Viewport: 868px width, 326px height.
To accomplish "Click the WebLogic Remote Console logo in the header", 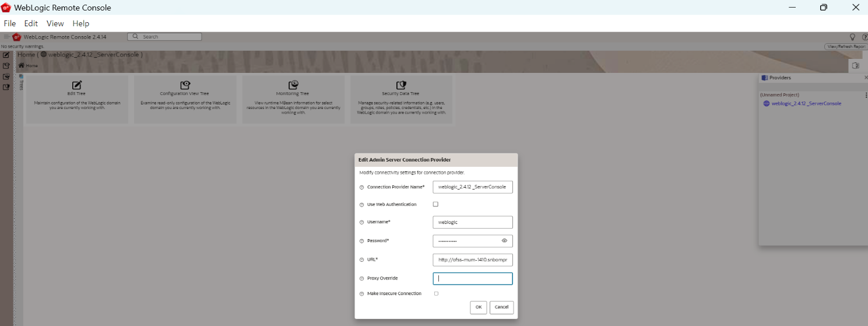I will pos(16,37).
